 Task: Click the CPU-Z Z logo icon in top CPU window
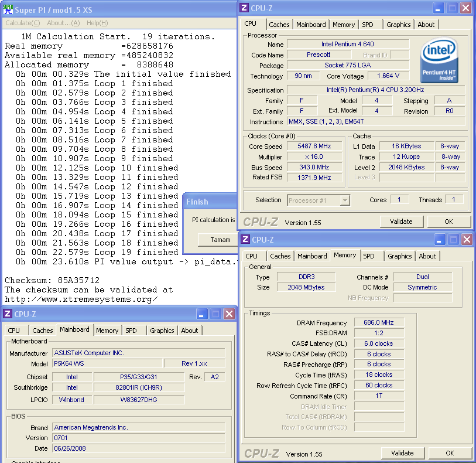[x=244, y=8]
